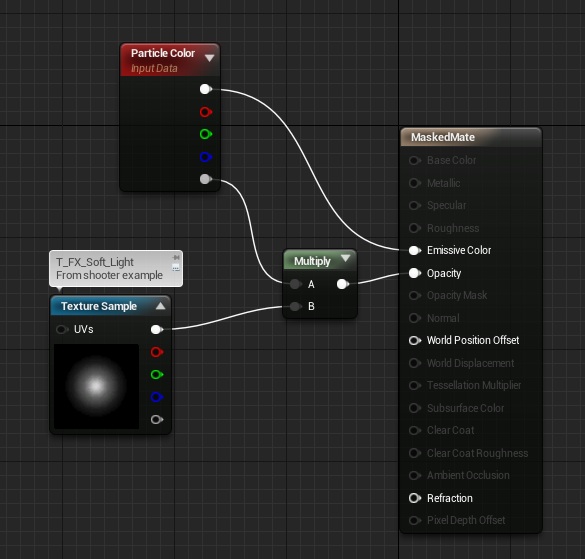Click Particle Color alpha output pin

[x=206, y=179]
